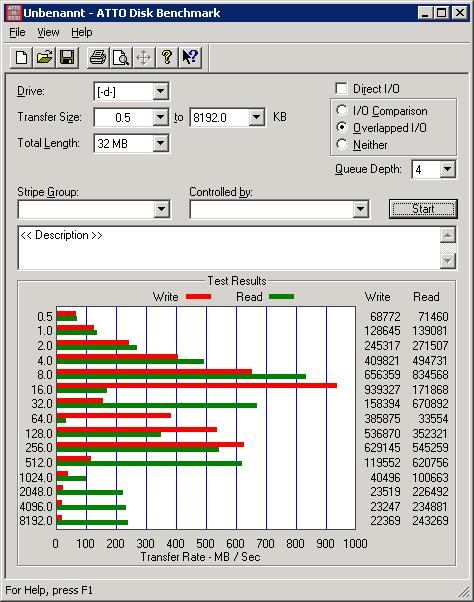Screen dimensions: 474x602
Task: Open the View menu
Action: click(48, 32)
